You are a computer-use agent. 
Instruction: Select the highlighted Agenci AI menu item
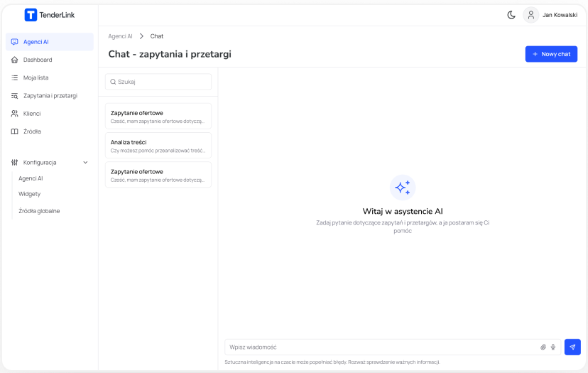click(x=50, y=42)
